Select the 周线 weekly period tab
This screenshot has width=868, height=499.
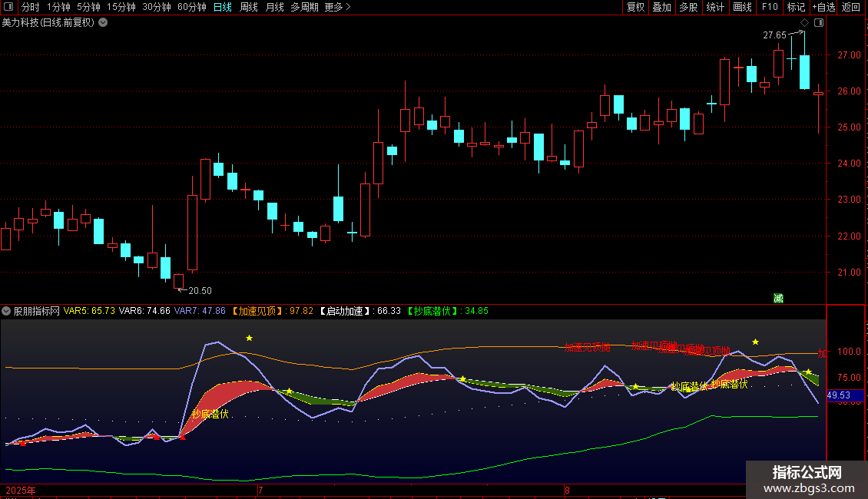(249, 7)
